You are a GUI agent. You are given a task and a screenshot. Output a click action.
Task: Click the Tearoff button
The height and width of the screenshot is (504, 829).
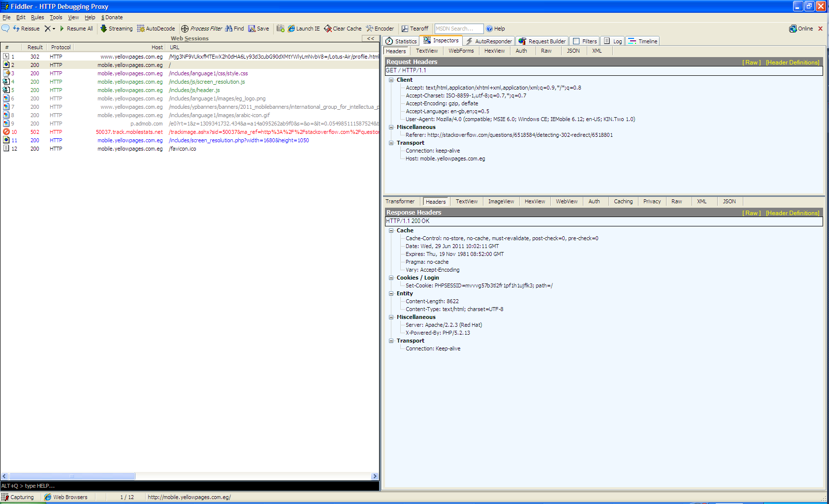click(415, 29)
